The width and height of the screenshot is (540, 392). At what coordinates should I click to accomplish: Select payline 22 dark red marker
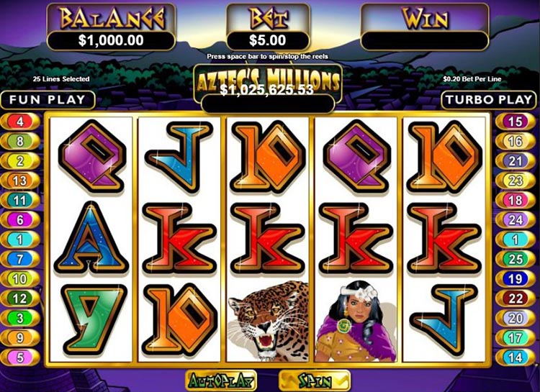coord(516,298)
